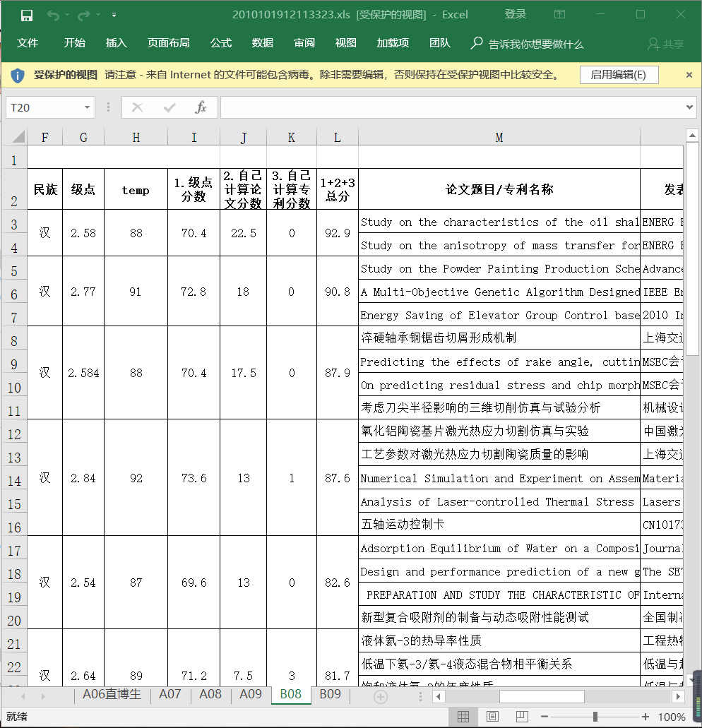Click zoom out minus button
The height and width of the screenshot is (728, 702).
[x=545, y=717]
